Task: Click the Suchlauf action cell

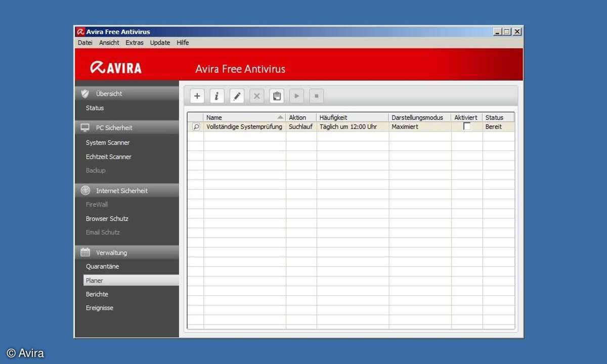Action: (300, 127)
